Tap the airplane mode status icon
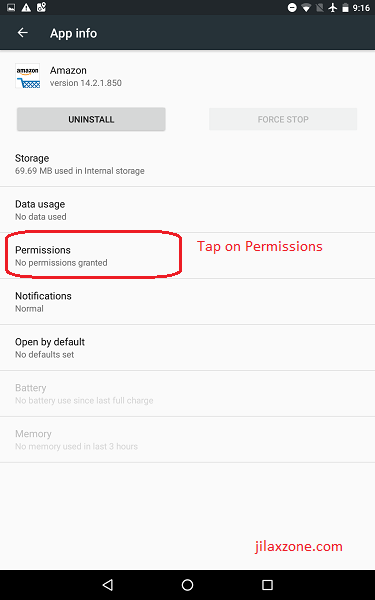 coord(333,8)
